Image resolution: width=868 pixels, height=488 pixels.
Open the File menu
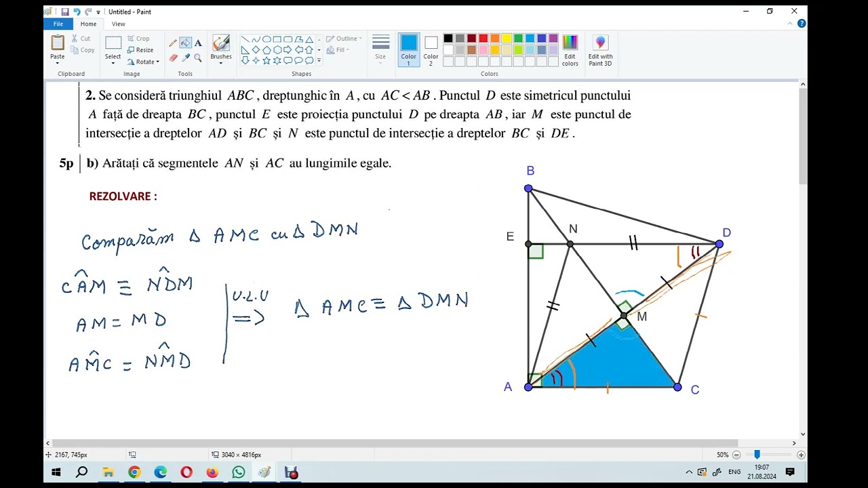(x=58, y=24)
